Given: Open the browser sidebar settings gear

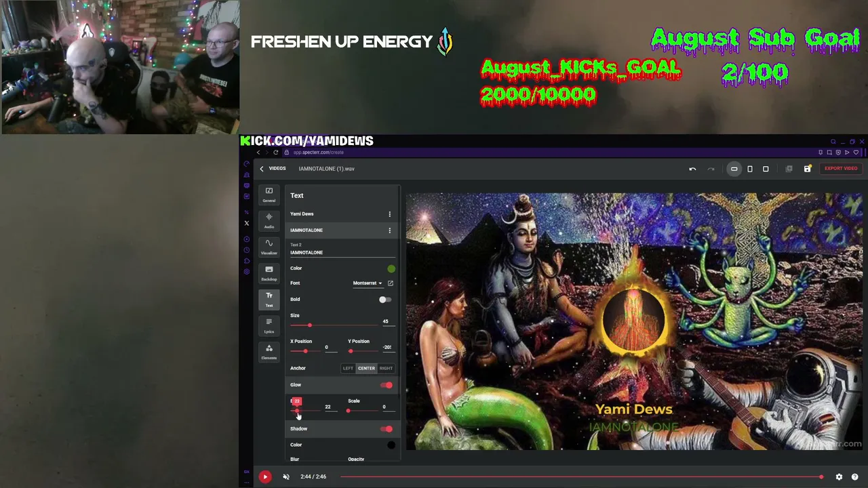Looking at the screenshot, I should [247, 272].
